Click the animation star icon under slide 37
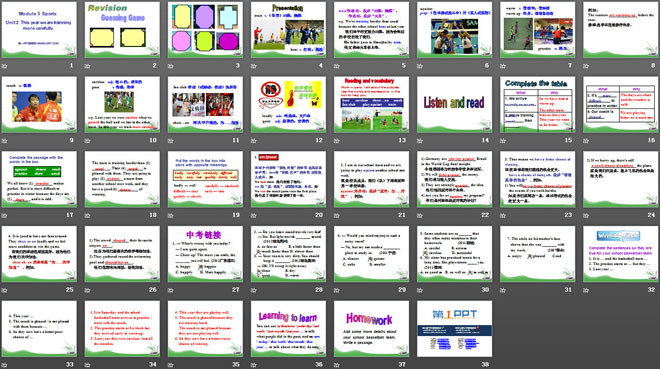 click(x=337, y=365)
